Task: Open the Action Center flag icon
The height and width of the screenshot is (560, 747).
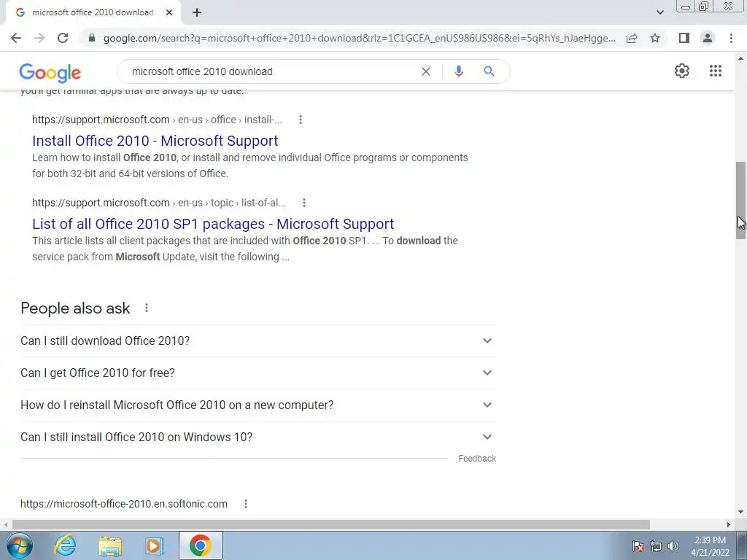Action: tap(638, 546)
